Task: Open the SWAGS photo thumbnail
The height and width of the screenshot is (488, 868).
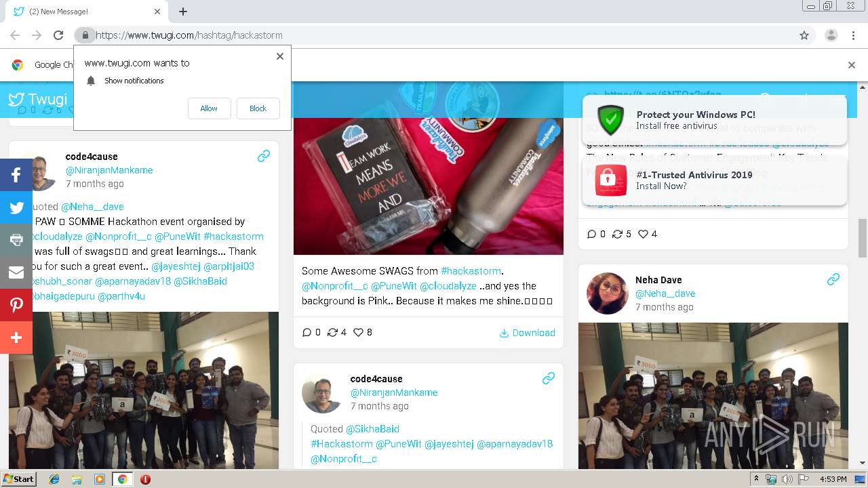Action: click(x=429, y=168)
